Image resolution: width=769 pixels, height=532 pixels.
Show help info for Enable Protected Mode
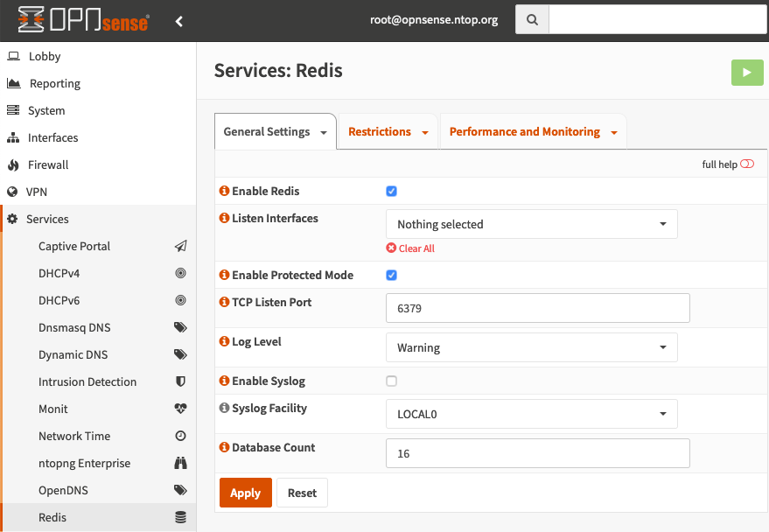pyautogui.click(x=224, y=275)
